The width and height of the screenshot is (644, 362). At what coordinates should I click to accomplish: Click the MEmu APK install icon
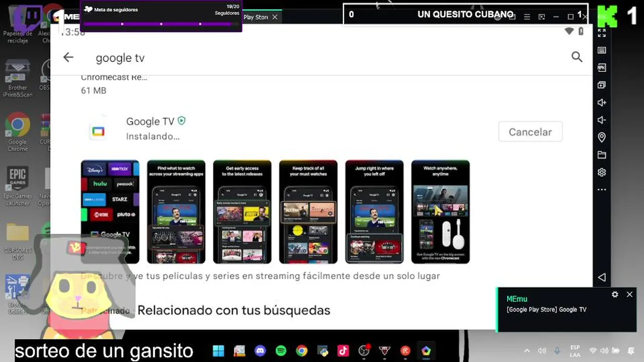pos(602,68)
